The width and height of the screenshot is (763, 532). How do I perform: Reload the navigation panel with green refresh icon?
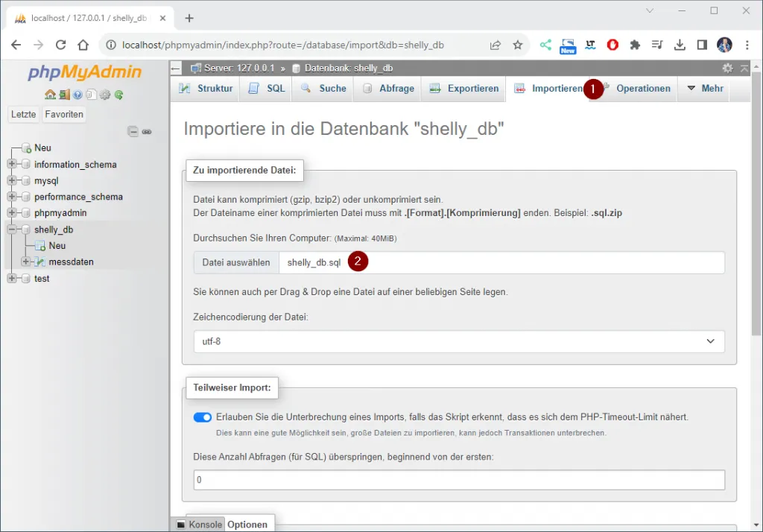tap(118, 95)
